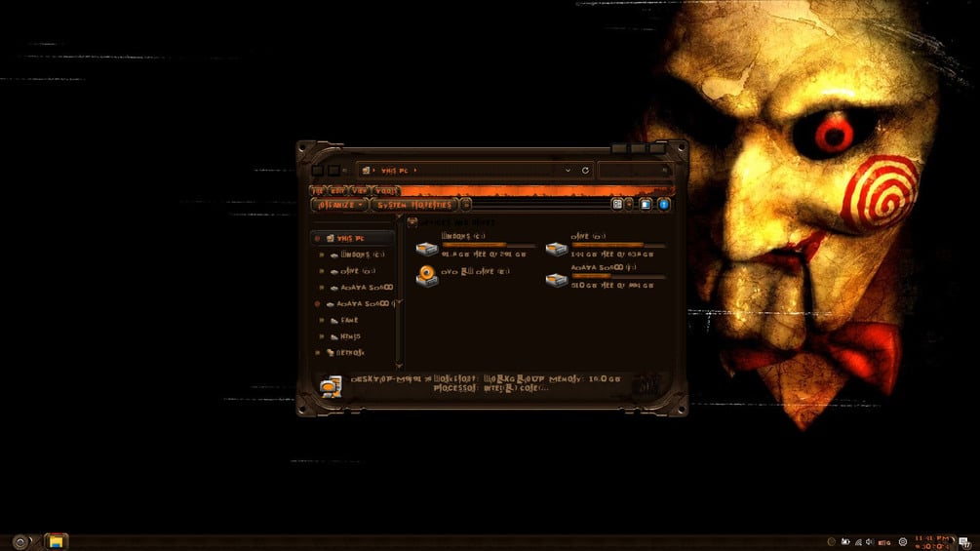The image size is (980, 551).
Task: Click the back navigation arrow button
Action: 318,170
